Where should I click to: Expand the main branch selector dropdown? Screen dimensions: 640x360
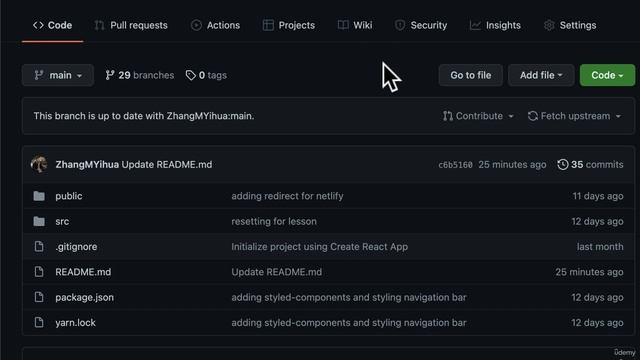tap(58, 75)
